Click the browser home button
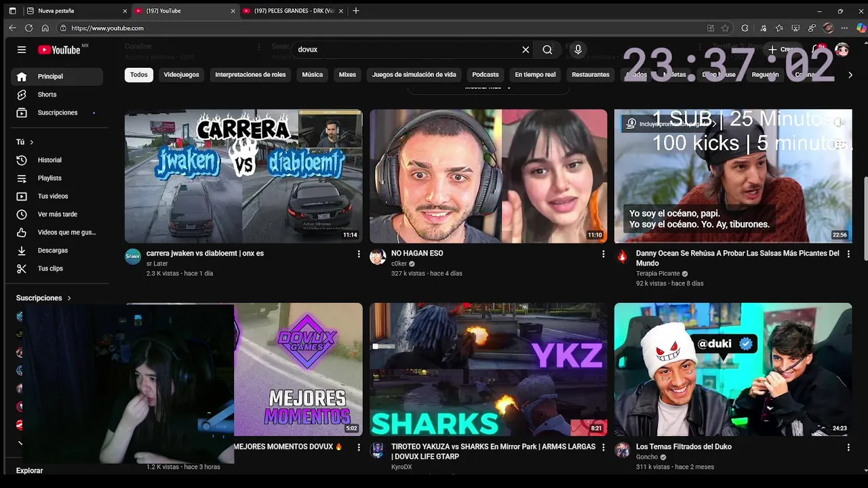 pyautogui.click(x=45, y=28)
